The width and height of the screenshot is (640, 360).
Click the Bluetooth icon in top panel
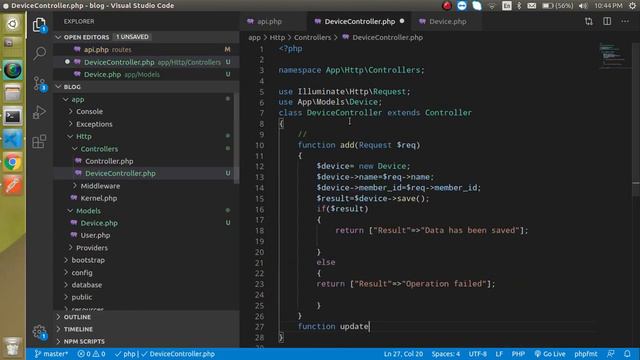(x=519, y=6)
